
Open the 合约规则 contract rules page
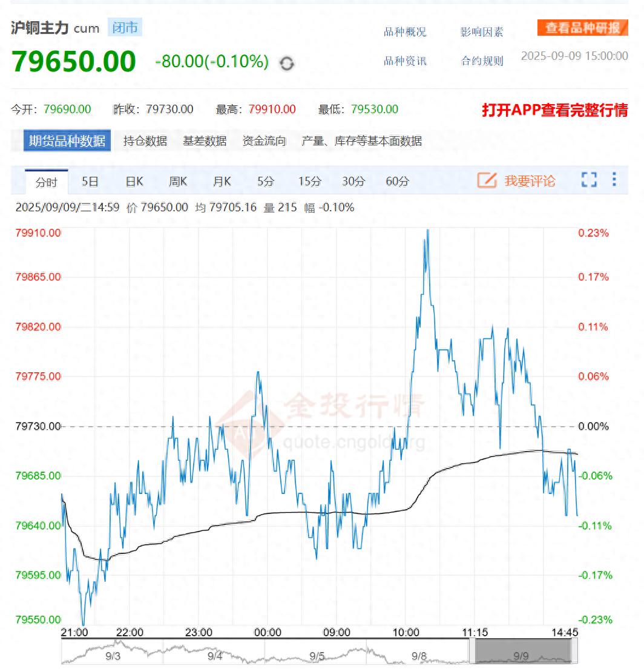click(x=482, y=61)
